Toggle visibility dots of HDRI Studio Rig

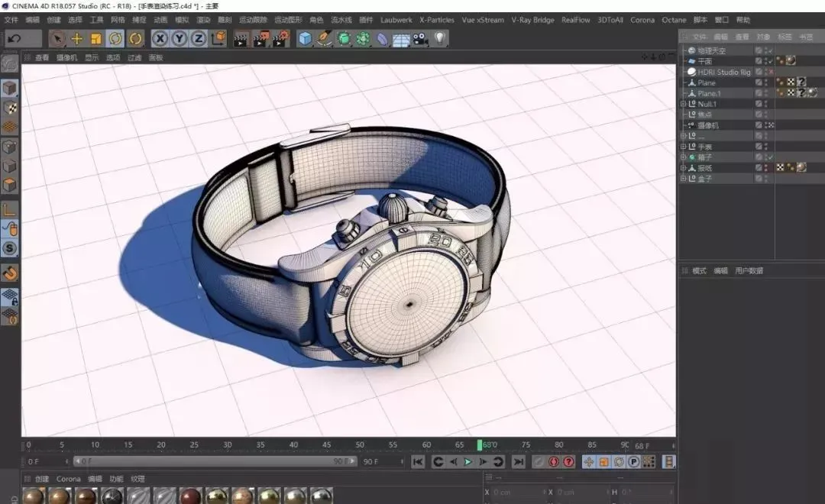[x=766, y=72]
